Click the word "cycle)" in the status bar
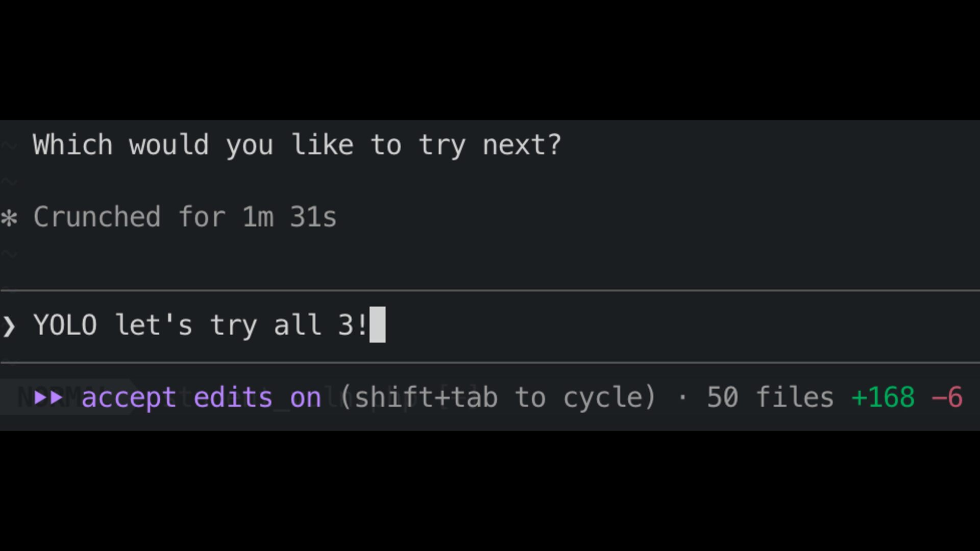Image resolution: width=980 pixels, height=551 pixels. [609, 397]
